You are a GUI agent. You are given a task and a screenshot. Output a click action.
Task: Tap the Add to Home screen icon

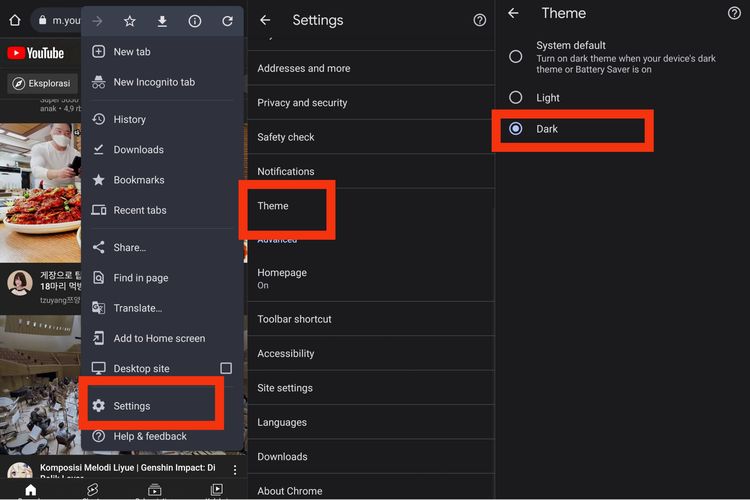click(99, 338)
